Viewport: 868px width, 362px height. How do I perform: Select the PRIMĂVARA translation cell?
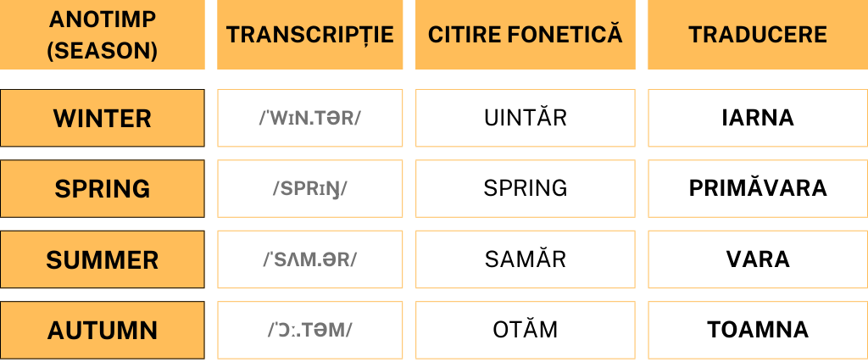tap(757, 188)
